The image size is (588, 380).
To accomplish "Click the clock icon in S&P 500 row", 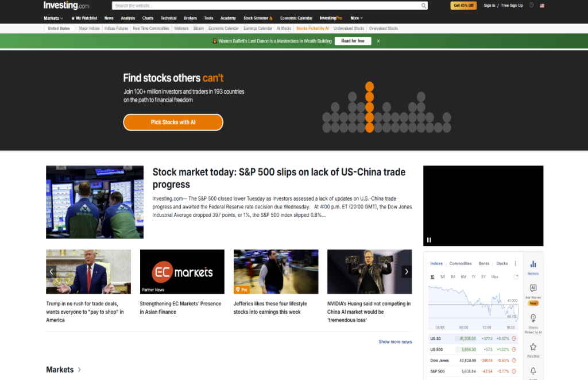I will coord(514,371).
